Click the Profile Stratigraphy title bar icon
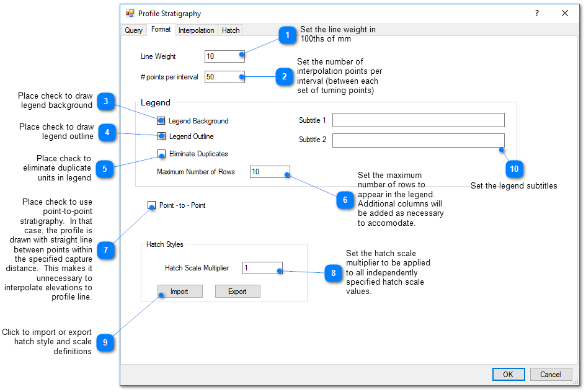The height and width of the screenshot is (392, 586). tap(130, 13)
